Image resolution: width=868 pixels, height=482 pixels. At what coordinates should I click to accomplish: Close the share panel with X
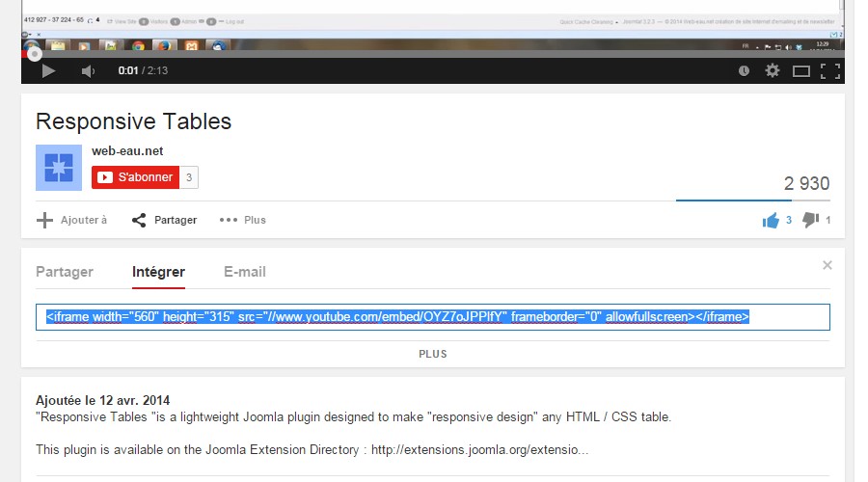click(827, 265)
